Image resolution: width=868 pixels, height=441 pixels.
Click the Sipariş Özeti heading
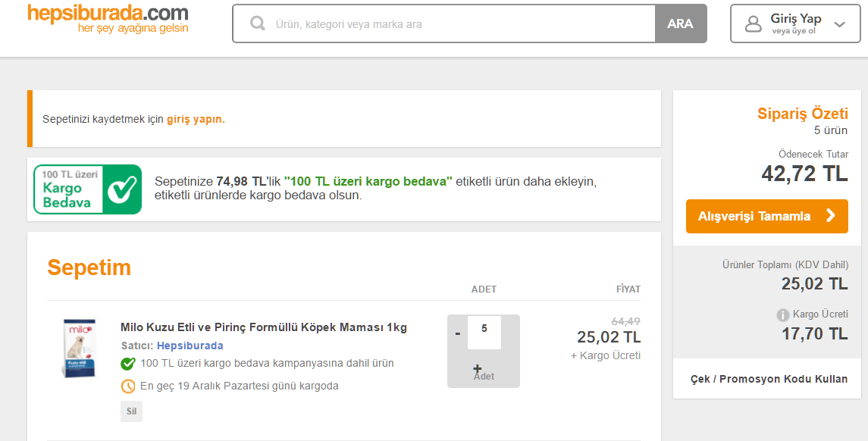[803, 114]
